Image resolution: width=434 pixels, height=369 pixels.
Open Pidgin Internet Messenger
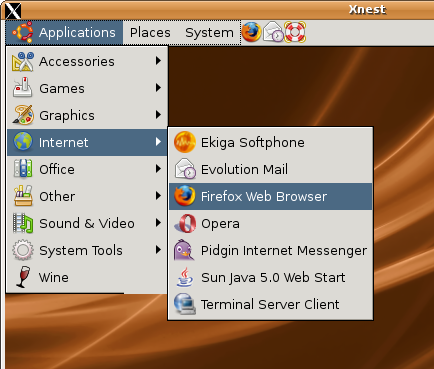(x=270, y=250)
